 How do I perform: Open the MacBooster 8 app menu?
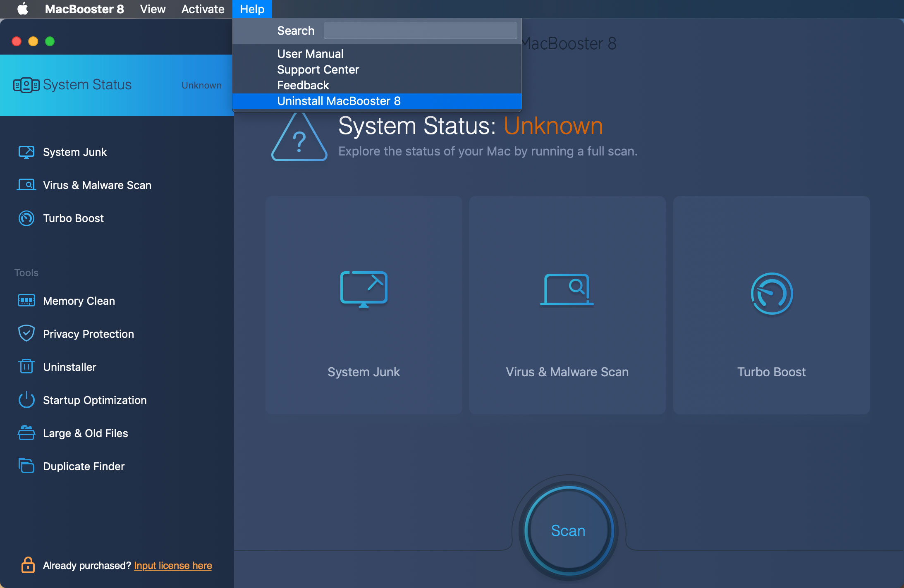[x=84, y=9]
